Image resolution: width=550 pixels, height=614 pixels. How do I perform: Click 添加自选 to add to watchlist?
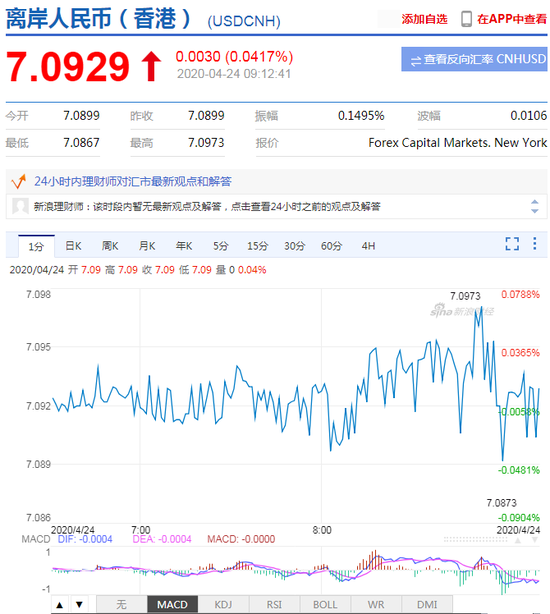(424, 19)
